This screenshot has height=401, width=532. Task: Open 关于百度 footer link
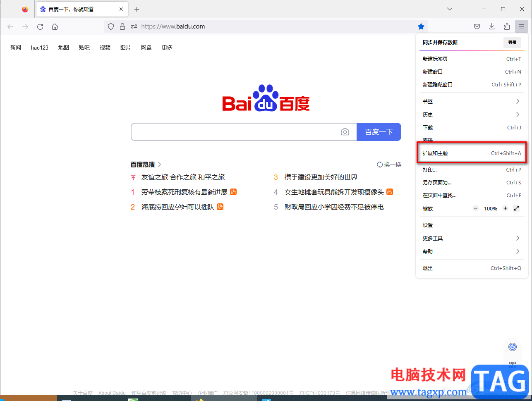coord(83,393)
